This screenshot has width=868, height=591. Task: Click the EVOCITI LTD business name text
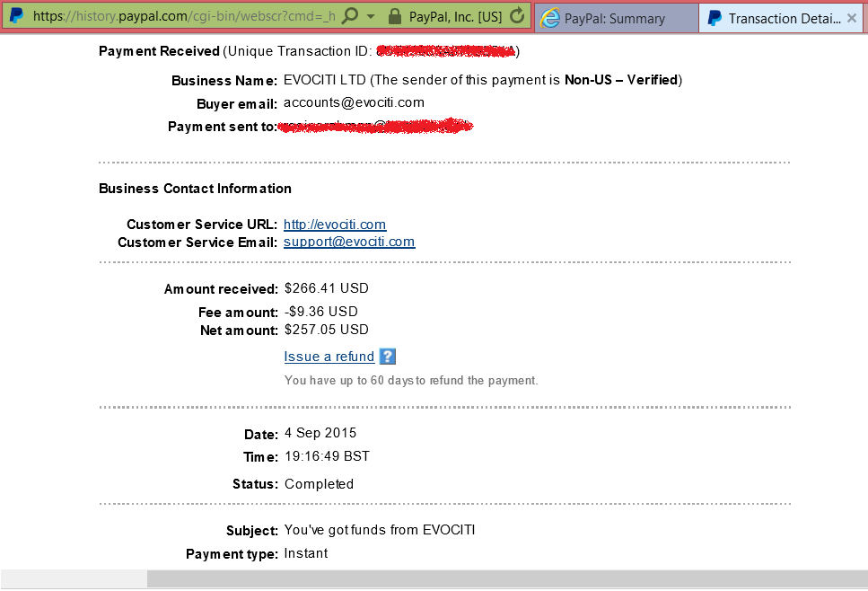coord(324,80)
